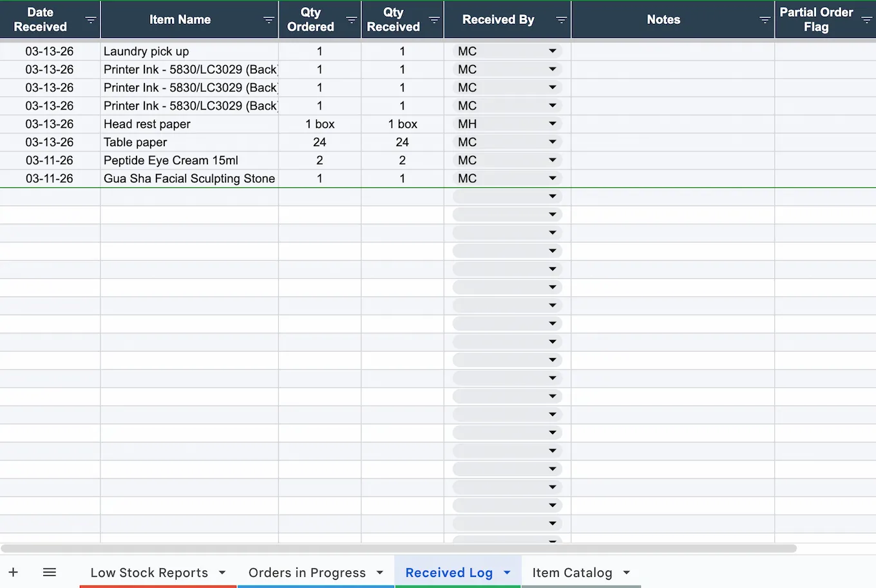
Task: Open the Item Catalog tab dropdown arrow
Action: tap(625, 572)
